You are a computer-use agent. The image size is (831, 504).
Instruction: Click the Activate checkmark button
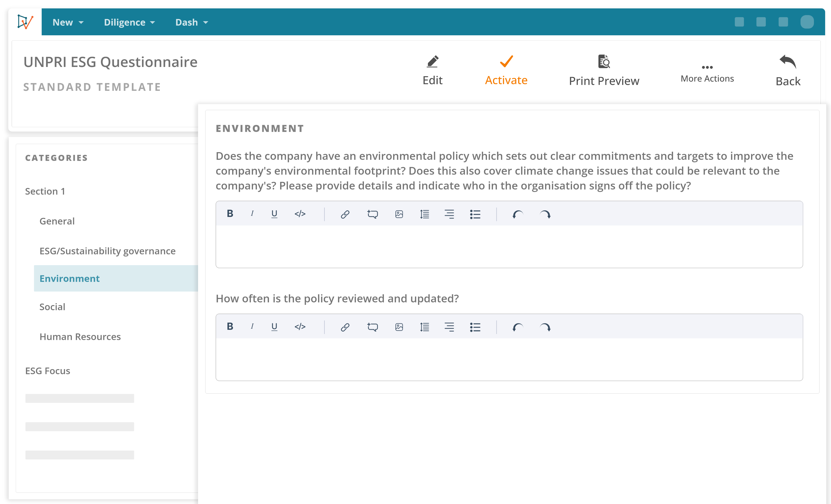click(506, 70)
